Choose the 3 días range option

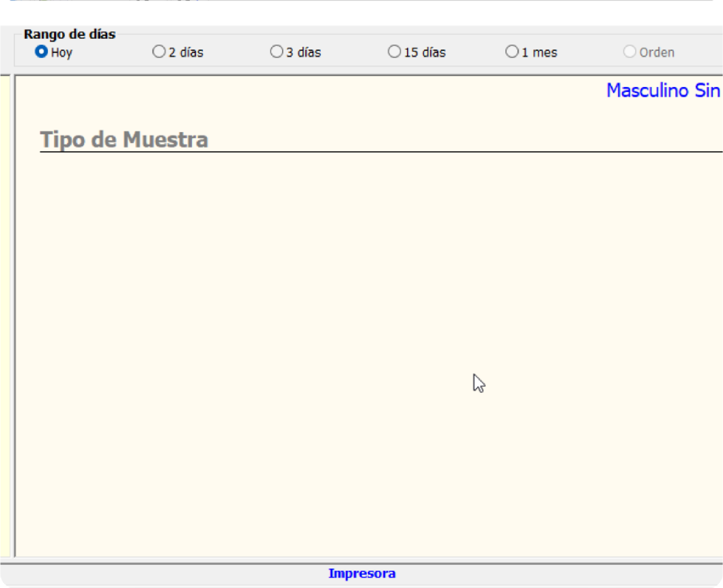click(276, 52)
